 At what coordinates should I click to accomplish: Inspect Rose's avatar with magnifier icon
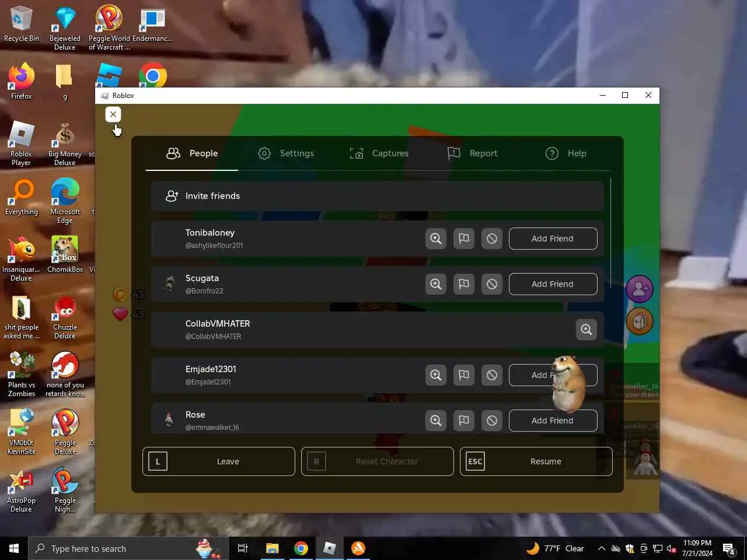436,421
